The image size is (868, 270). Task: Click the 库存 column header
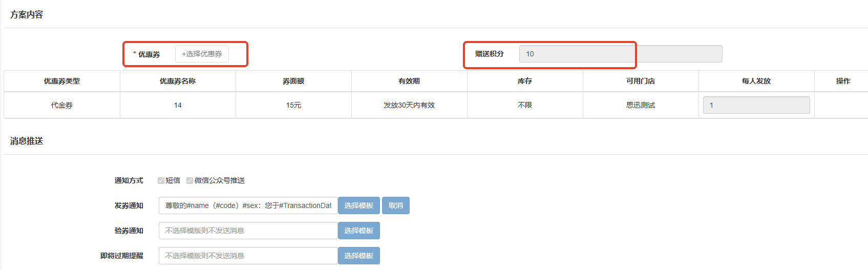[525, 81]
